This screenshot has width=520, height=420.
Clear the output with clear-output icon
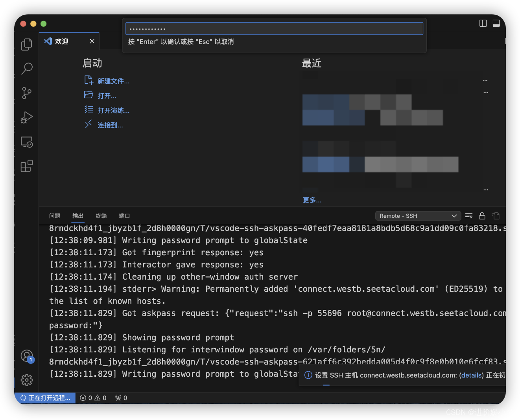click(x=469, y=216)
